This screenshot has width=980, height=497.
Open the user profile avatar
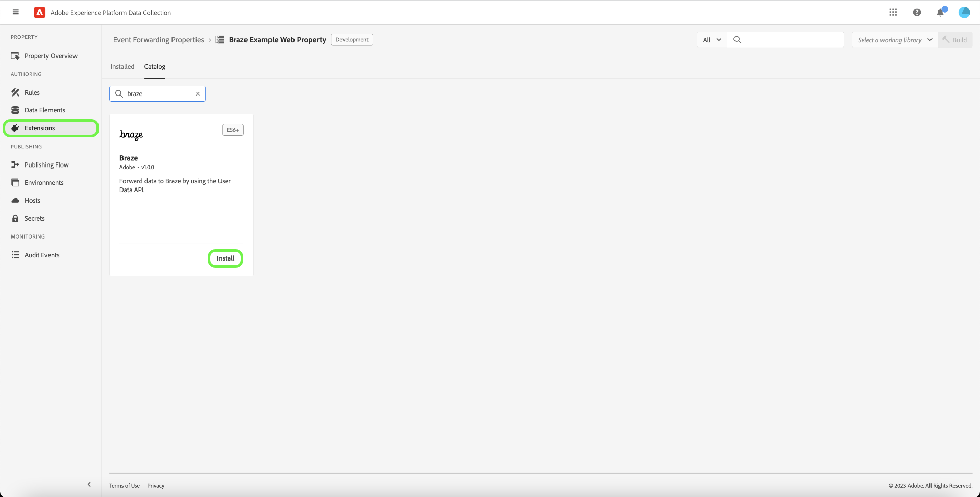click(964, 12)
